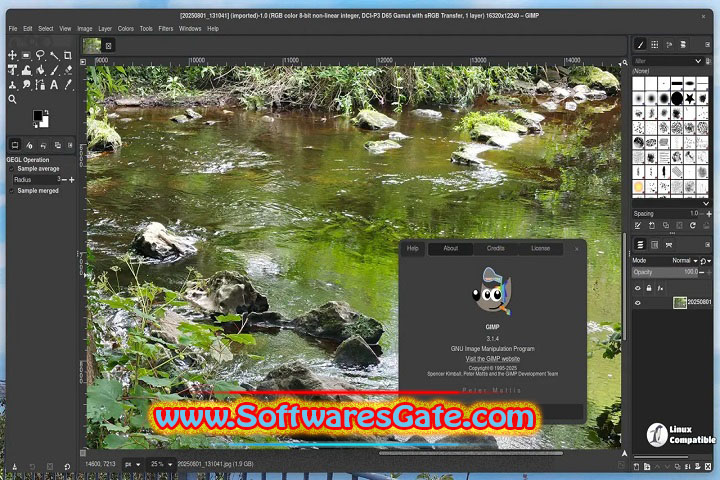The height and width of the screenshot is (480, 720).
Task: Open the Visit the GIMP website link
Action: coord(492,359)
